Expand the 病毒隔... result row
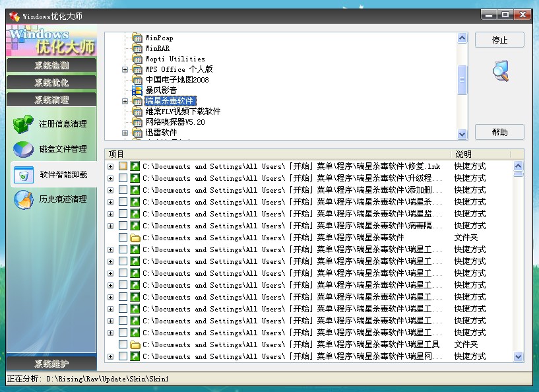Viewport: 539px width, 392px height. tap(110, 226)
